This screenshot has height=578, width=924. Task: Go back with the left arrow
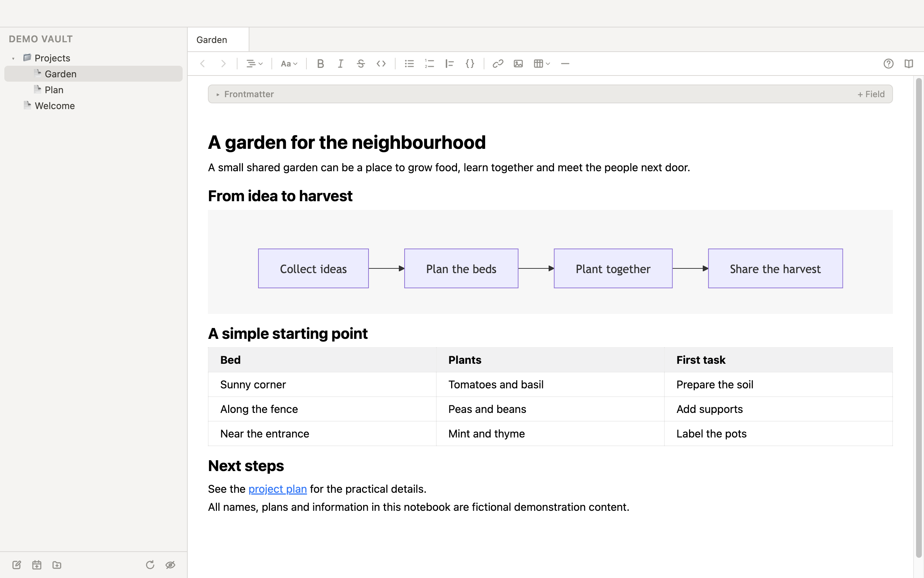(x=203, y=64)
